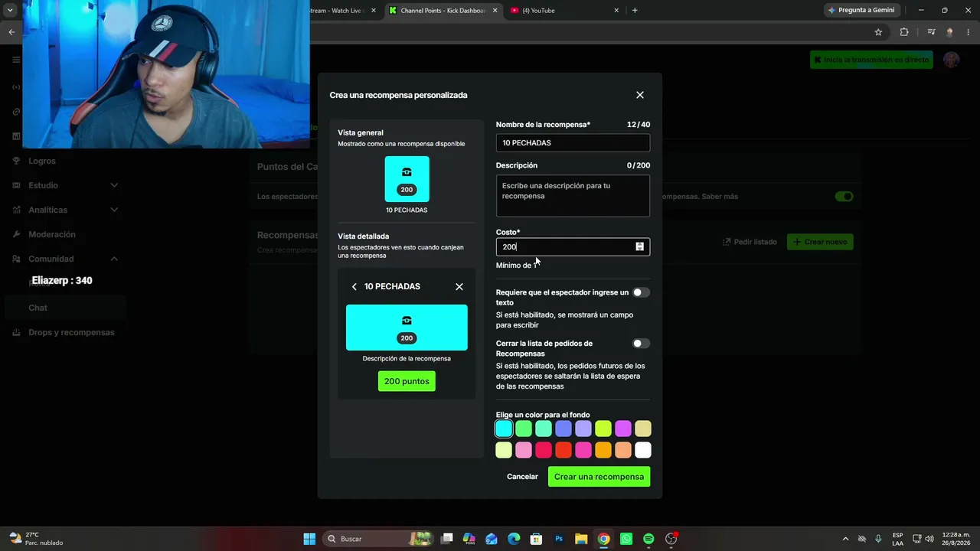
Task: Pick the orange background color swatch
Action: pyautogui.click(x=603, y=450)
